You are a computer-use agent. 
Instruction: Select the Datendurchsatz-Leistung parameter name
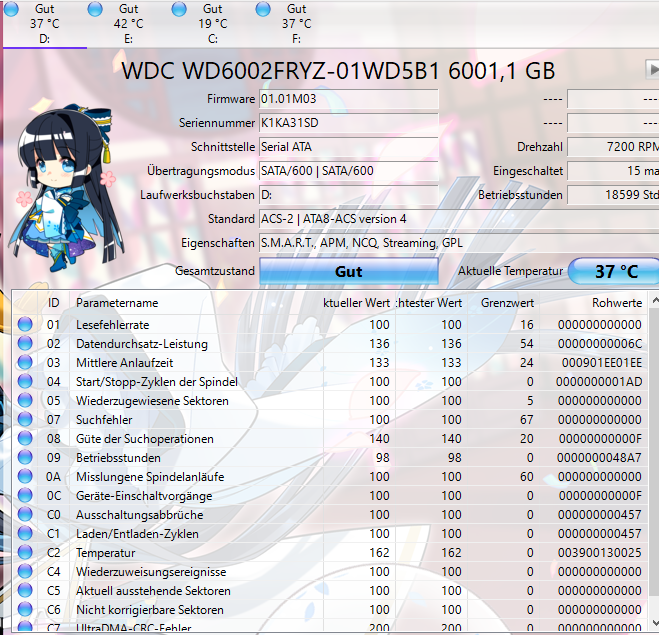(x=142, y=344)
